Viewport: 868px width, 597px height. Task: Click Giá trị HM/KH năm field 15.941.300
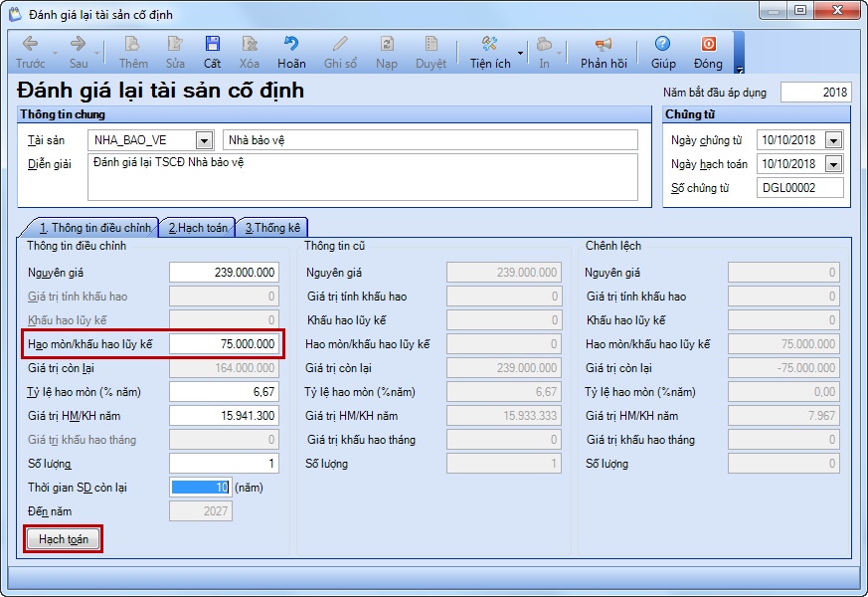pyautogui.click(x=224, y=416)
